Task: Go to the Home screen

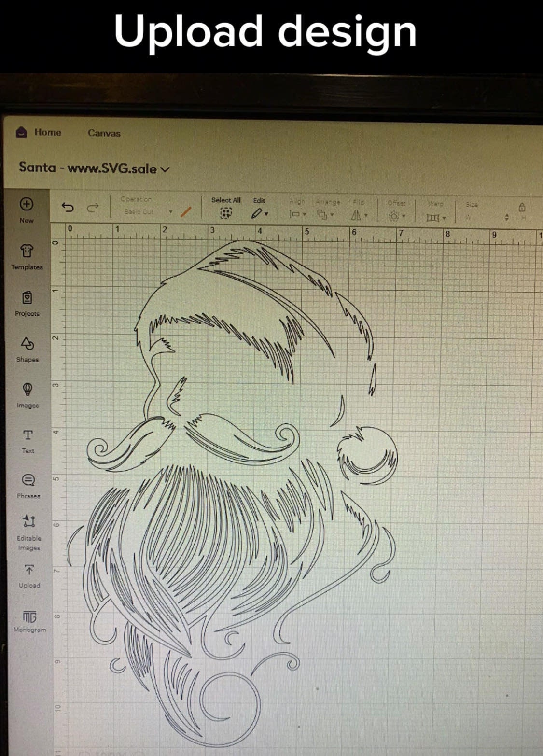Action: 48,132
